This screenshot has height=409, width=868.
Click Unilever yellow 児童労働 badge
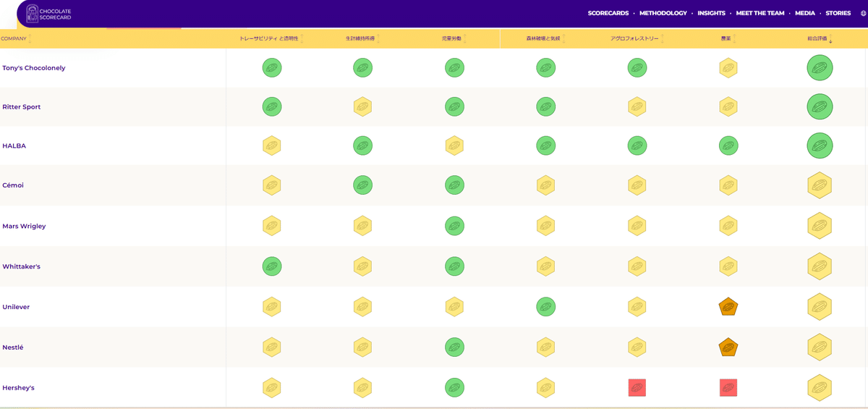tap(454, 307)
